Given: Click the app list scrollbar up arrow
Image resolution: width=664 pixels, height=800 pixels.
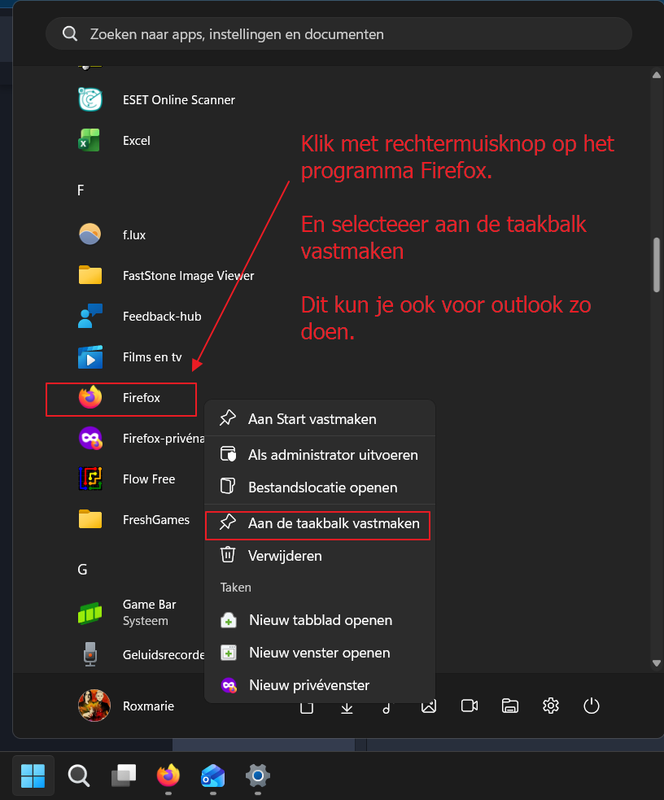Looking at the screenshot, I should click(x=656, y=75).
